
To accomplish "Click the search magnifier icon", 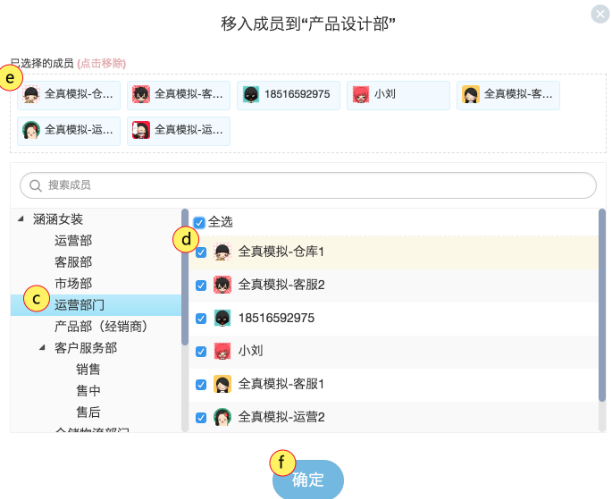I will [36, 185].
